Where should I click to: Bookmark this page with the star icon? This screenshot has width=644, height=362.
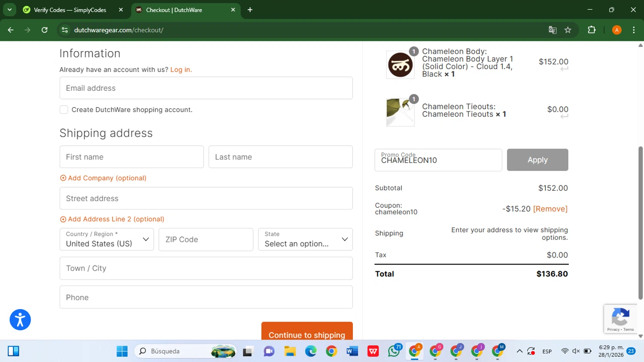coord(568,30)
